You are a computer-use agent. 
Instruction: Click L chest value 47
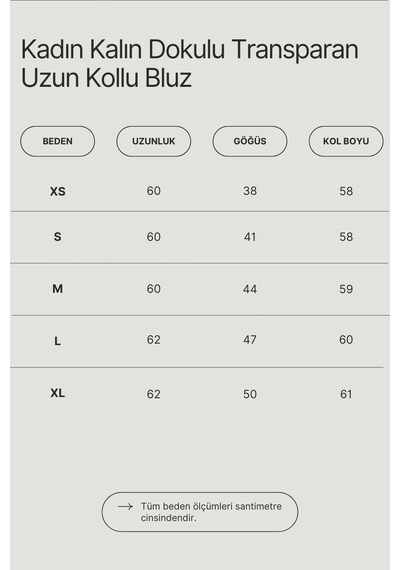250,340
